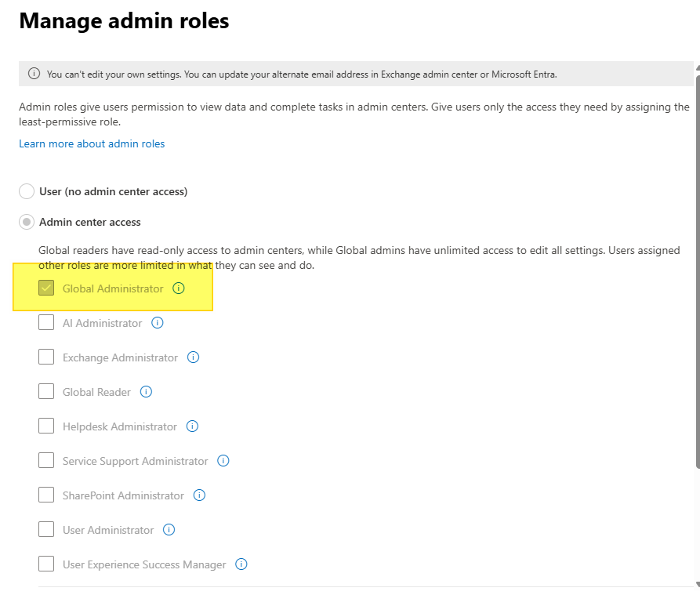Show info for User Experience Success Manager
This screenshot has width=700, height=595.
click(241, 564)
